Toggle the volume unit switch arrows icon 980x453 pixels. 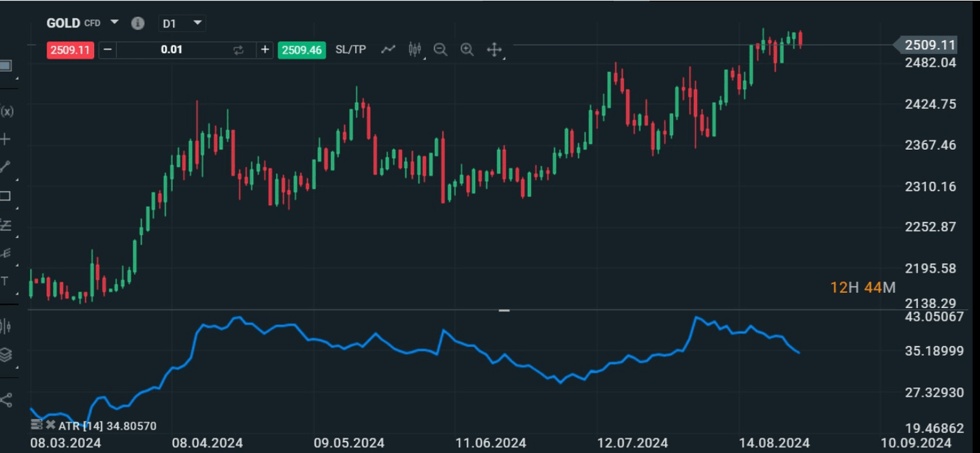pyautogui.click(x=238, y=50)
